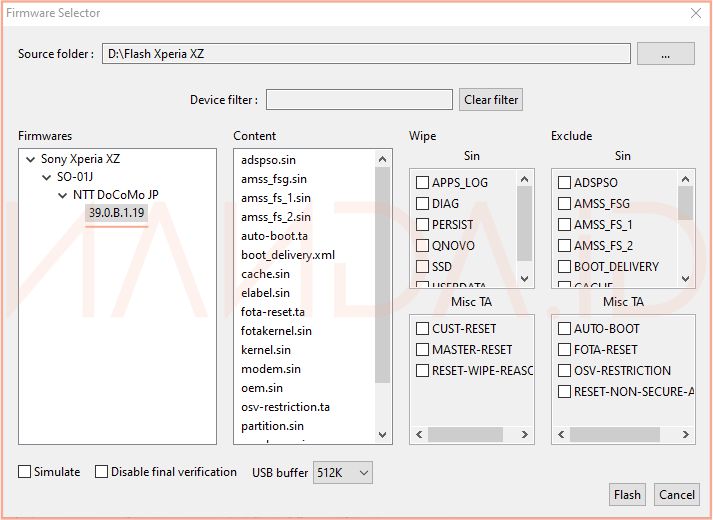Click scroll-down arrow of Exclude Sin list
The height and width of the screenshot is (520, 713).
click(x=685, y=280)
